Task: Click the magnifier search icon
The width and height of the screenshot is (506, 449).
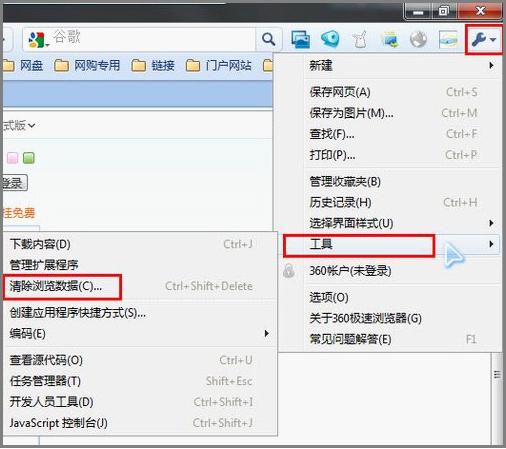Action: point(268,40)
